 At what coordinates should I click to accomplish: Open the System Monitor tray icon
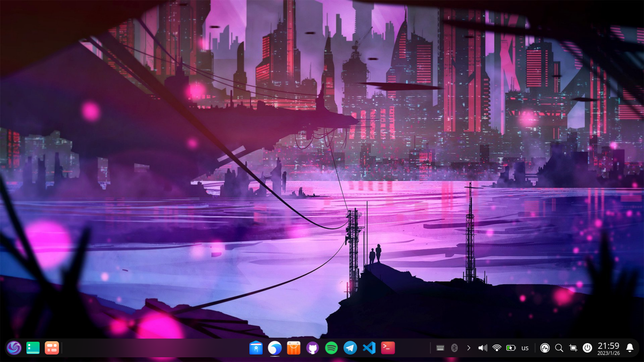click(x=545, y=348)
